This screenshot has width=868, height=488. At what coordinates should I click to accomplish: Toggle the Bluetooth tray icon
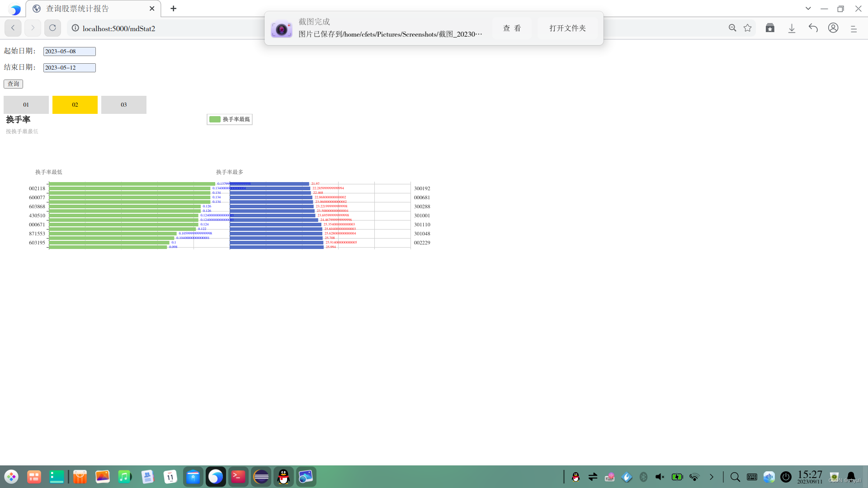point(643,477)
